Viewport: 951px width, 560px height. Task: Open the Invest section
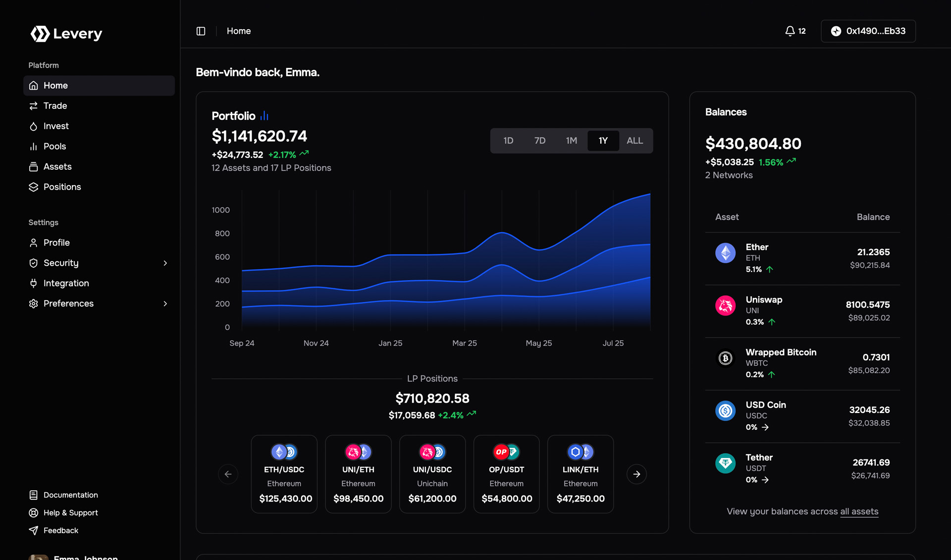coord(56,126)
